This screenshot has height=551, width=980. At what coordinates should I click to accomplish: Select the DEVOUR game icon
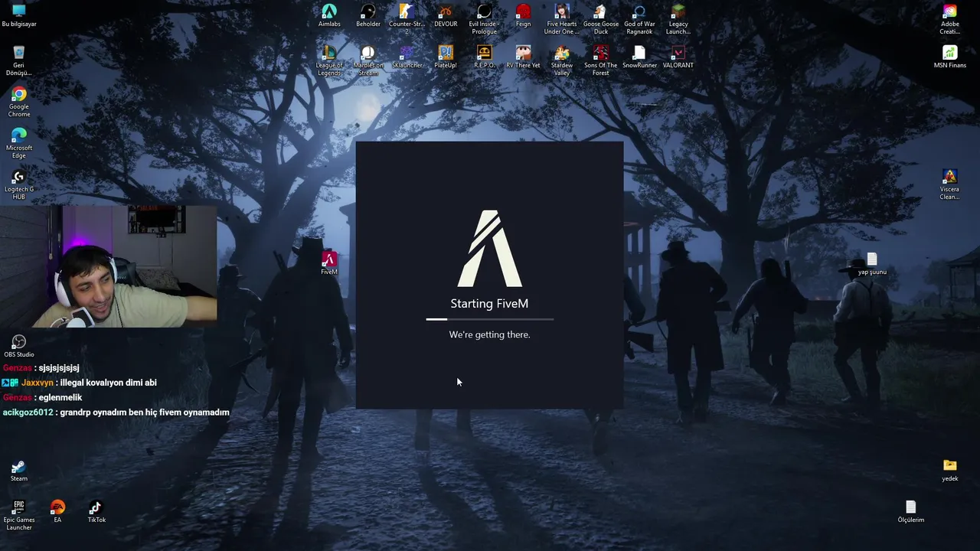[446, 15]
